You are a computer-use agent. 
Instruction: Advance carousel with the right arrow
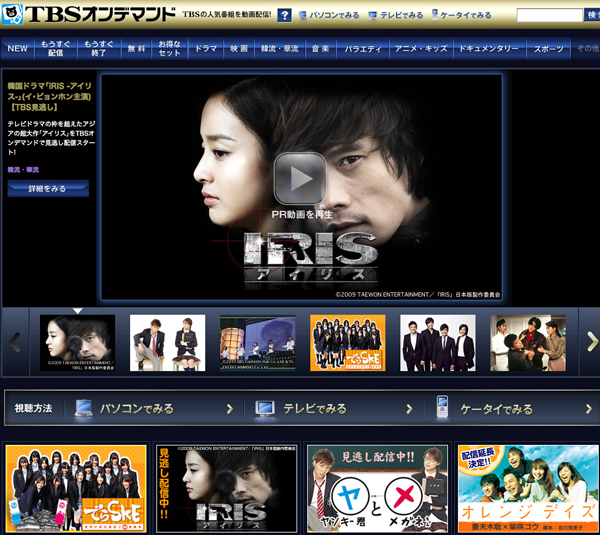coord(591,343)
